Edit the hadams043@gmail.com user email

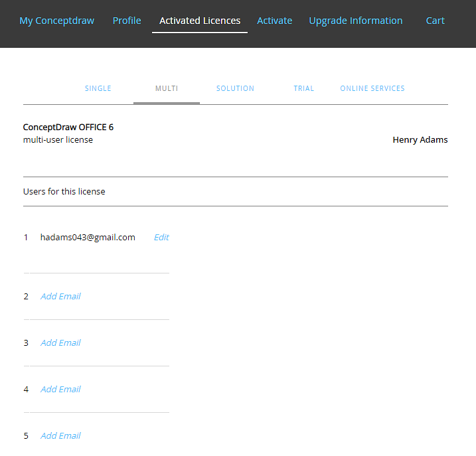[x=161, y=237]
